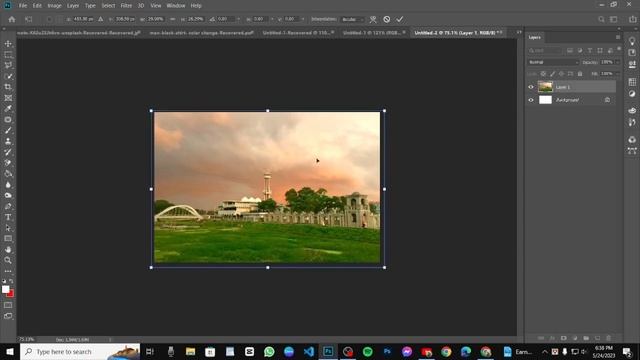Select the Pen tool

point(8,206)
